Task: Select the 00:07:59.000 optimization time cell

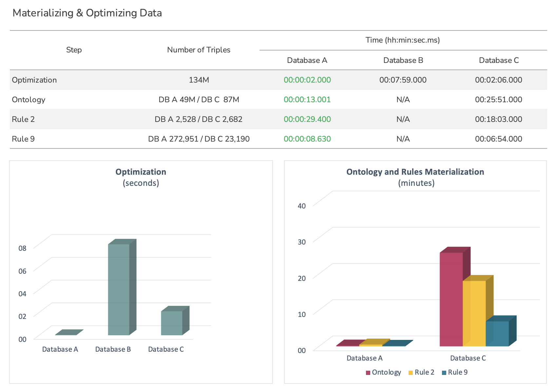Action: (x=403, y=80)
